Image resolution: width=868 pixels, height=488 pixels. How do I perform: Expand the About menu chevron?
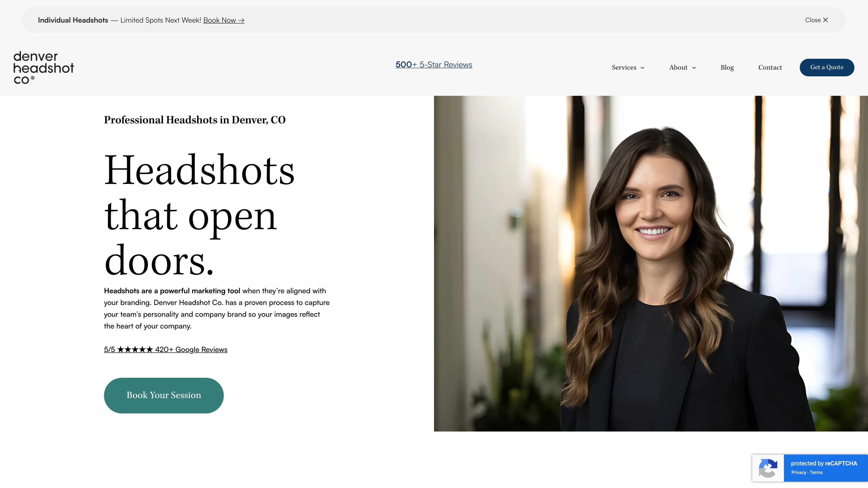pyautogui.click(x=694, y=68)
